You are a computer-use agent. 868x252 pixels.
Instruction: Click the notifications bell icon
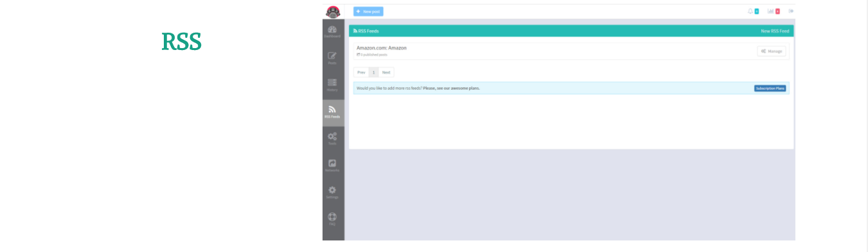point(750,11)
